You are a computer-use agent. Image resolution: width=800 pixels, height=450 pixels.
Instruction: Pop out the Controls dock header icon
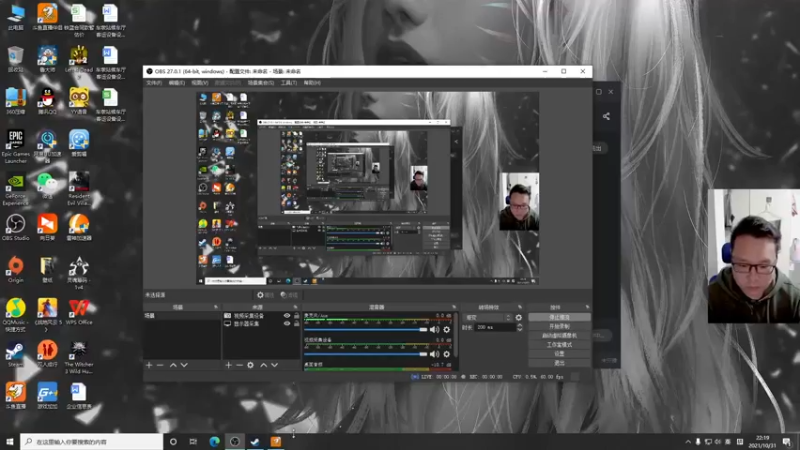pos(587,307)
